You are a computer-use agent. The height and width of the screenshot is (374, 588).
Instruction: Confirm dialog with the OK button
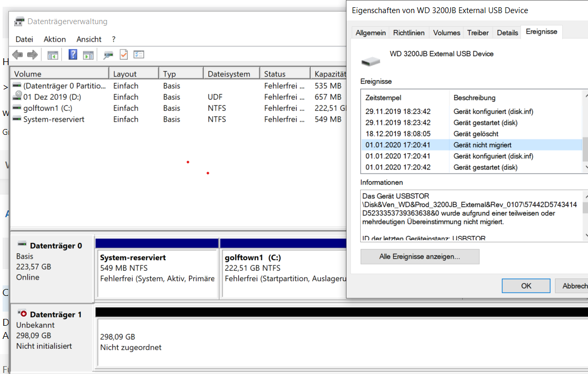pyautogui.click(x=526, y=286)
